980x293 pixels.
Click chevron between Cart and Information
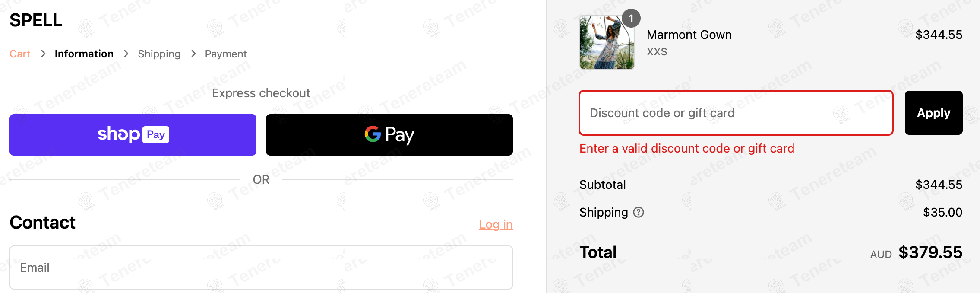43,54
